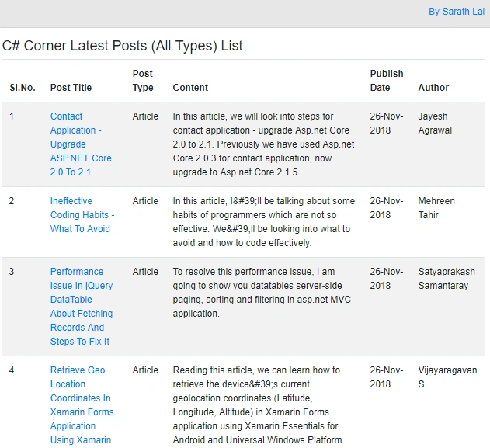Click the content text about habits of programmers

264,222
